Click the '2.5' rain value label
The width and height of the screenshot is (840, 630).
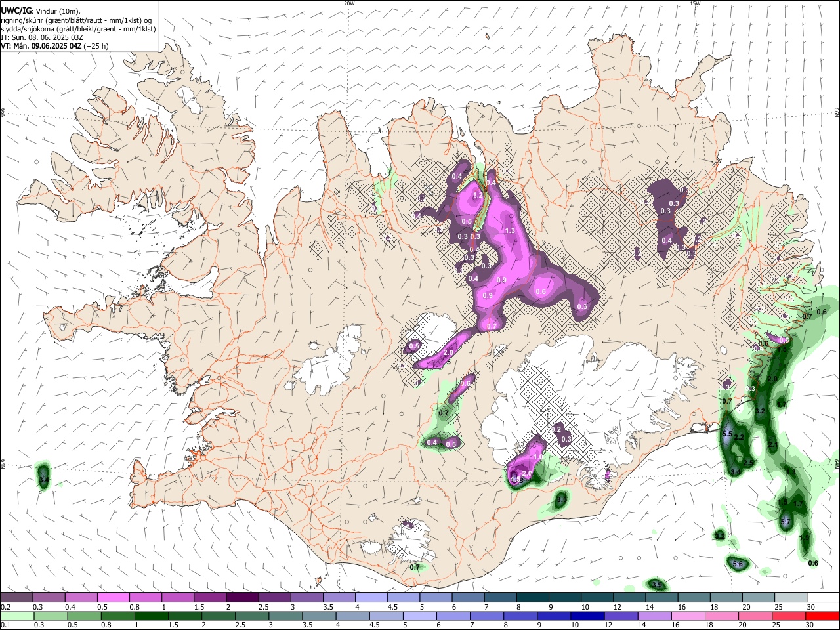[x=748, y=463]
